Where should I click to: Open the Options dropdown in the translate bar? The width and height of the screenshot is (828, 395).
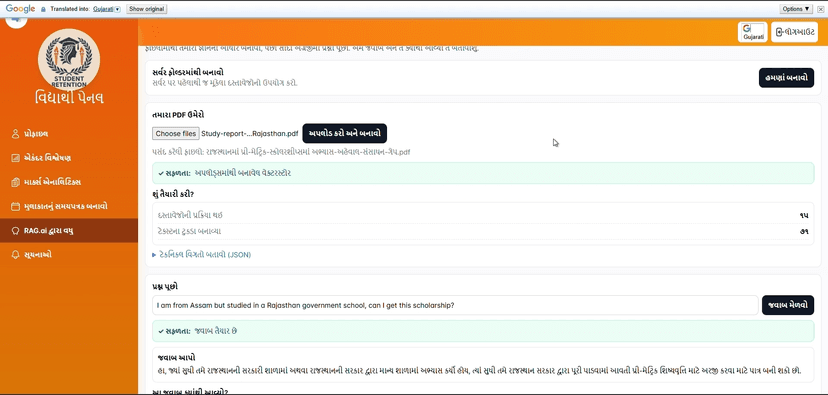tap(796, 9)
